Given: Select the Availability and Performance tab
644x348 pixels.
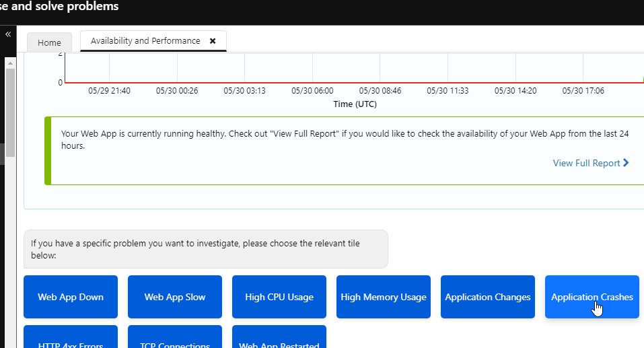Looking at the screenshot, I should 145,41.
